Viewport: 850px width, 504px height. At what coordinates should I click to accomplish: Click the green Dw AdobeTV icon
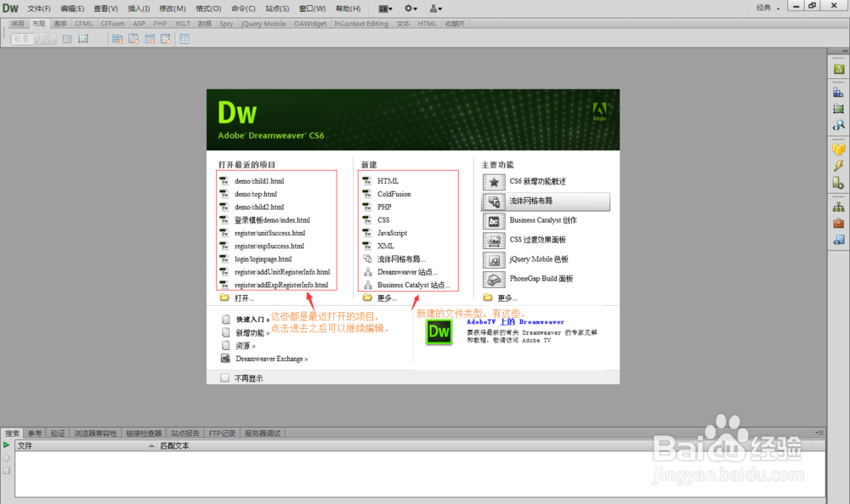439,331
